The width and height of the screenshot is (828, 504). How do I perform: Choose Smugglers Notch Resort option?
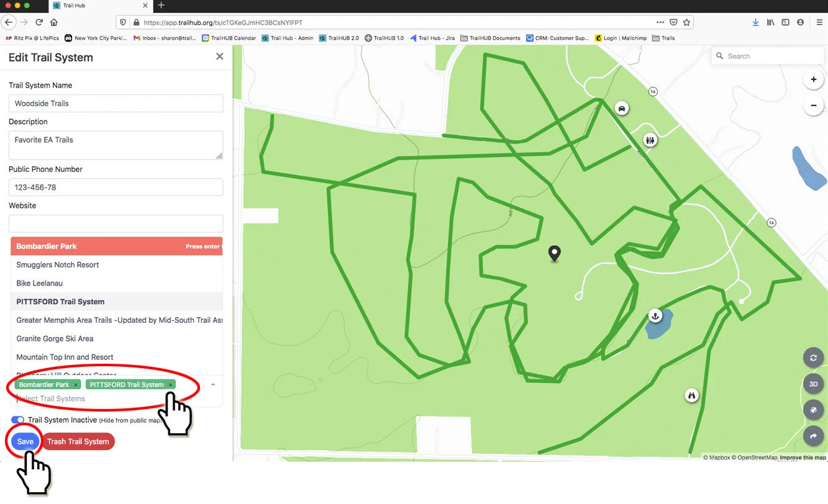coord(116,265)
